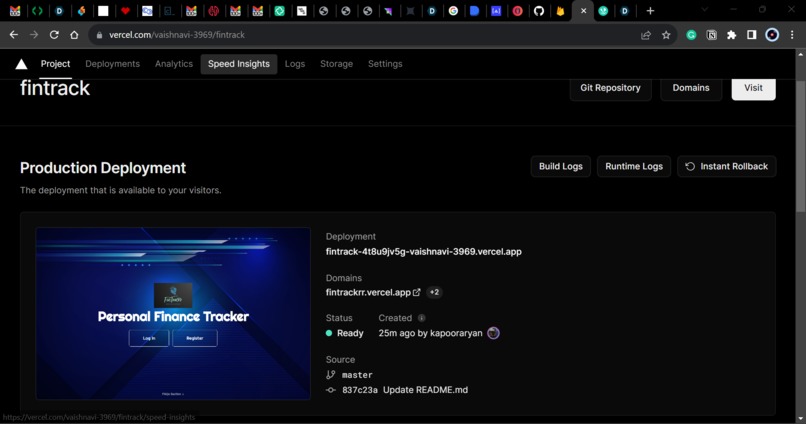Click the Vercel triangle logo
Viewport: 806px width, 424px height.
click(21, 64)
